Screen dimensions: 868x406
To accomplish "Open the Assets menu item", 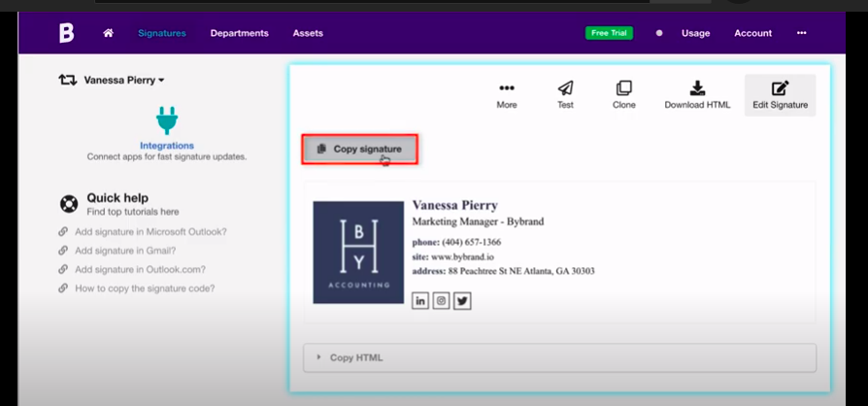I will coord(308,33).
